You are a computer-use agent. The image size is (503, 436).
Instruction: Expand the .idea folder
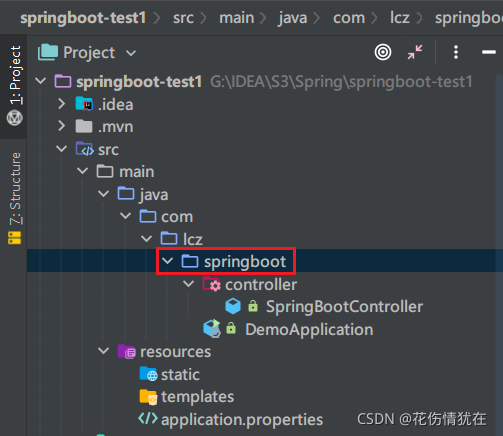(62, 104)
